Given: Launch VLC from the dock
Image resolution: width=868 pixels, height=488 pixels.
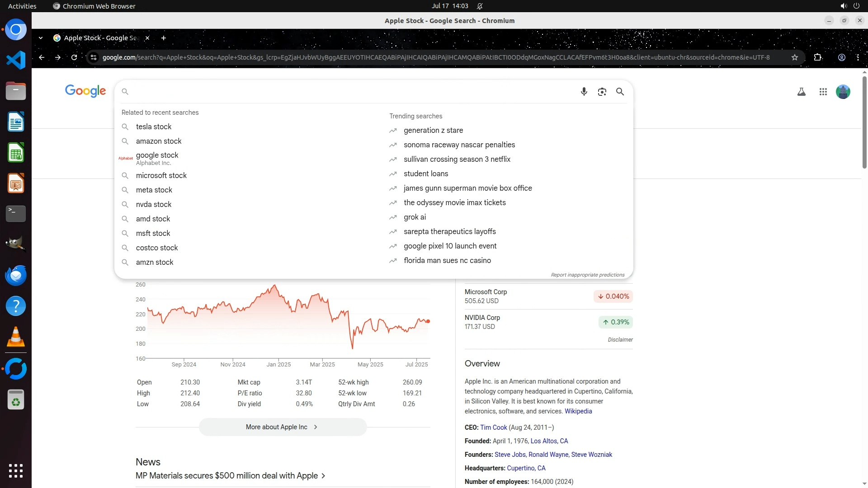Looking at the screenshot, I should click(16, 337).
